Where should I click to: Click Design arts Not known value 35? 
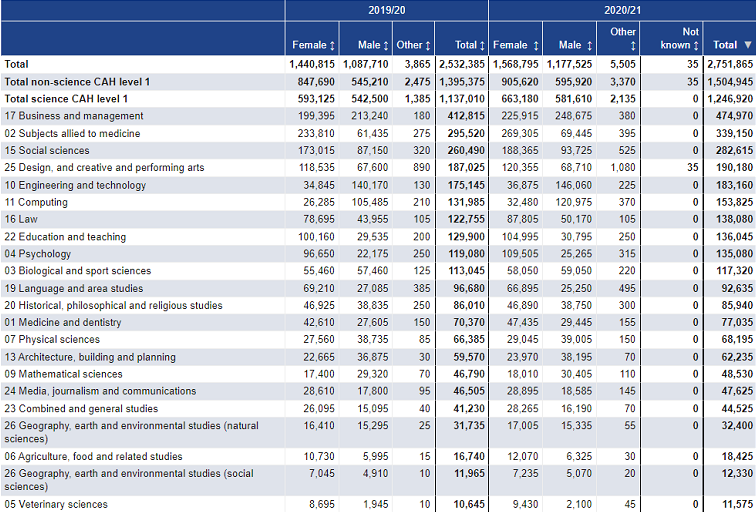[692, 168]
